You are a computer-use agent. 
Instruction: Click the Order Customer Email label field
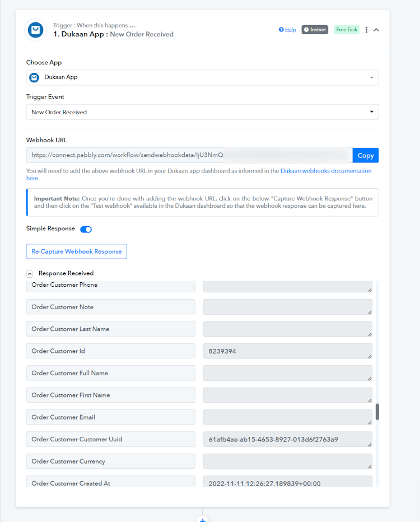coord(110,417)
